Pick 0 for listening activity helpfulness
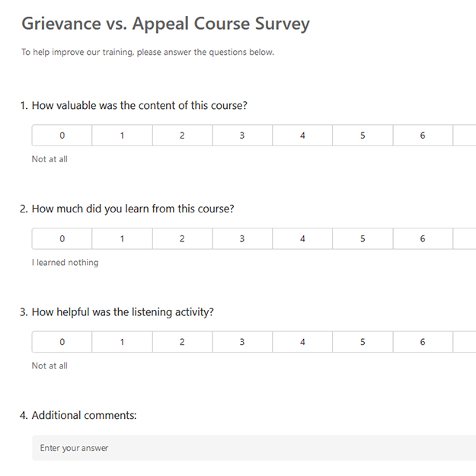476x476 pixels. 62,342
